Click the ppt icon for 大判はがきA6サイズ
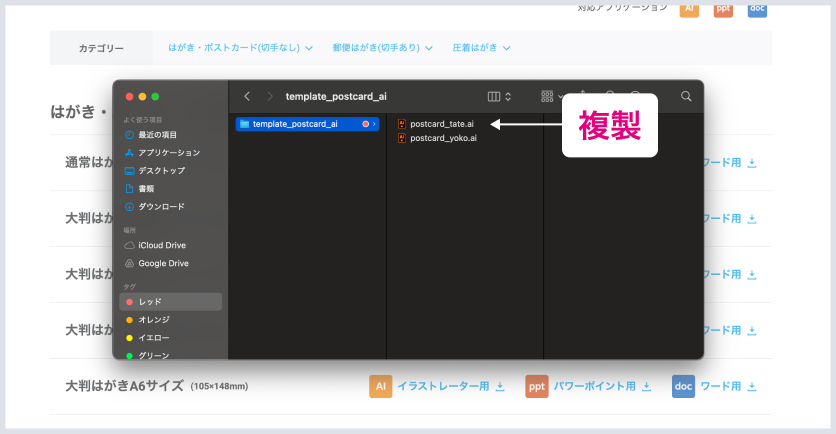 537,387
